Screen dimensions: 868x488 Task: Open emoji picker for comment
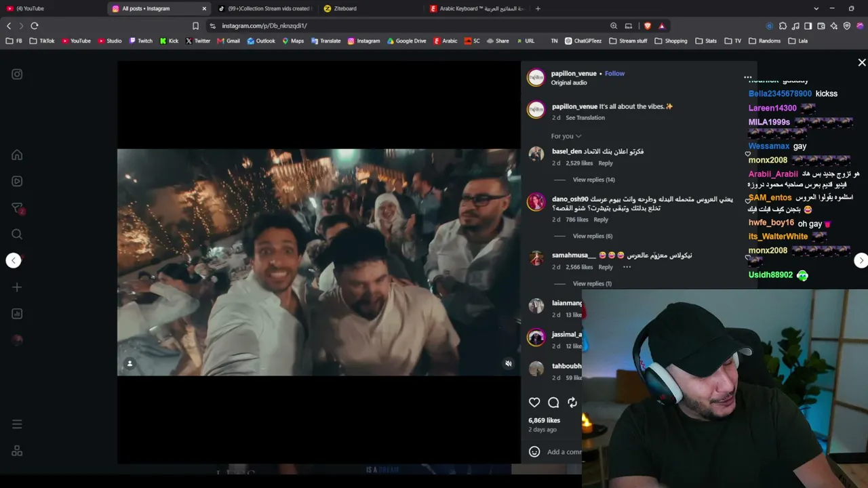(x=534, y=452)
